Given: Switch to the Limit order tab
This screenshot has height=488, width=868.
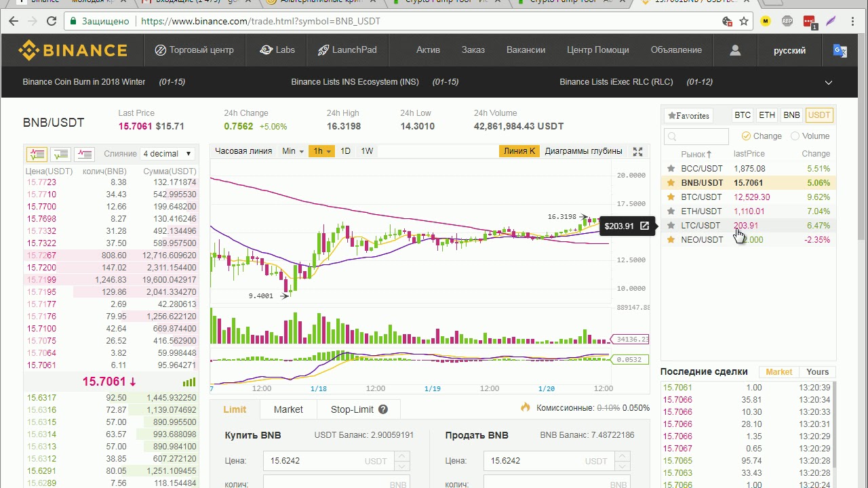Looking at the screenshot, I should [235, 409].
